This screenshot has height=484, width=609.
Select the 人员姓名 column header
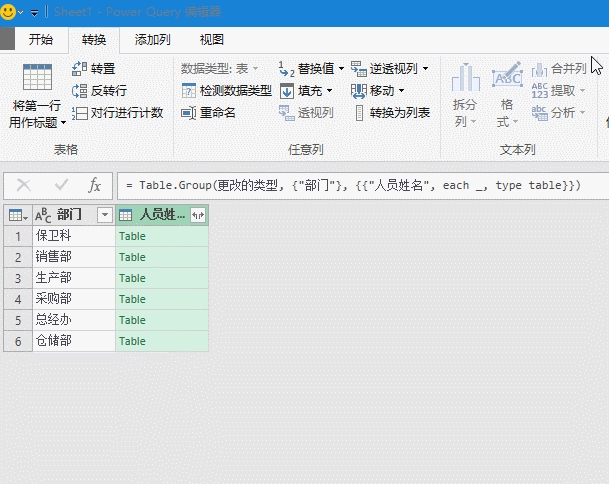[x=162, y=215]
